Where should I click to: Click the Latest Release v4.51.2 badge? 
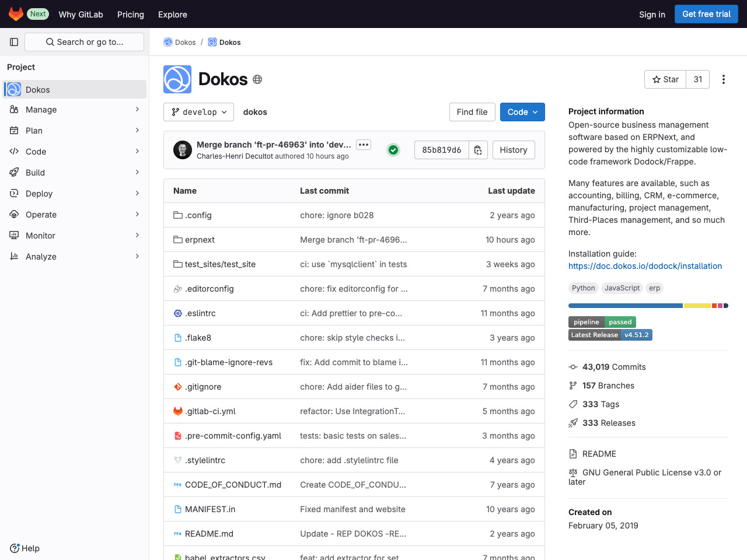pyautogui.click(x=610, y=335)
